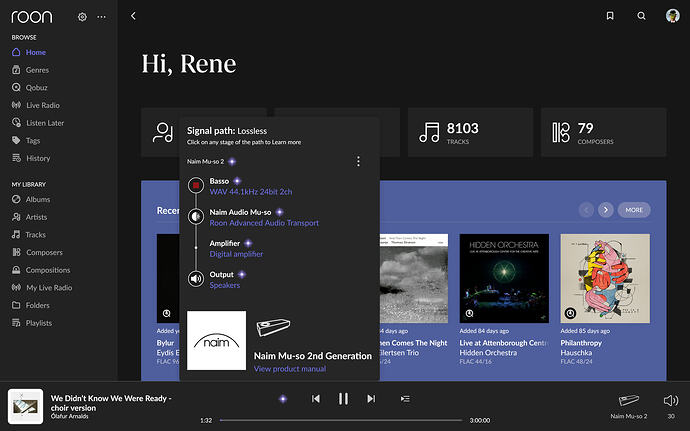Image resolution: width=690 pixels, height=431 pixels.
Task: Skip to next track
Action: tap(371, 399)
